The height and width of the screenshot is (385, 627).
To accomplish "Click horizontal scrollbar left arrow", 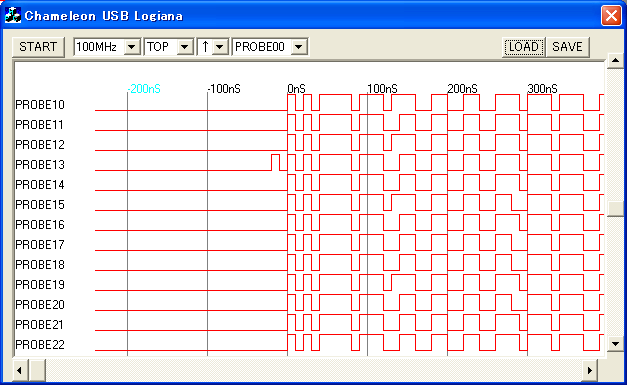I will (x=20, y=370).
